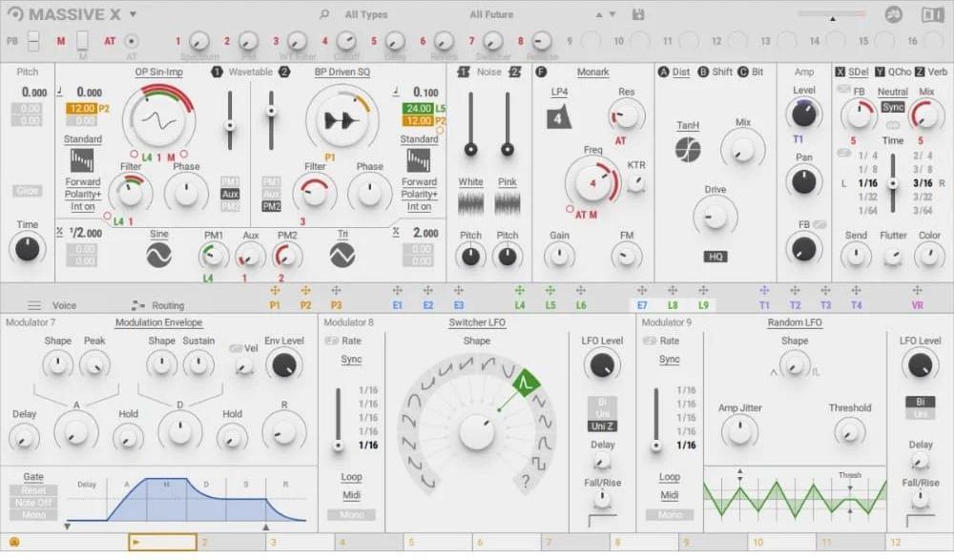
Task: Select performer slot 5
Action: (437, 542)
